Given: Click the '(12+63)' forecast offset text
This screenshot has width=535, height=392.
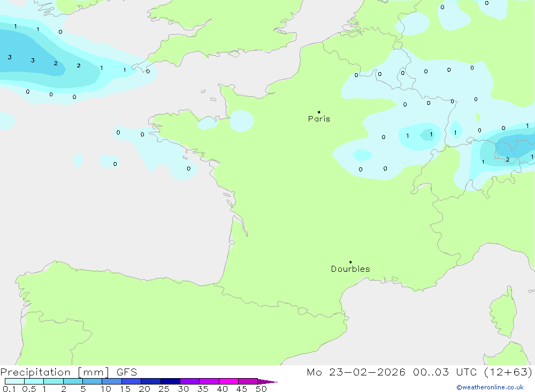Looking at the screenshot, I should [x=508, y=372].
